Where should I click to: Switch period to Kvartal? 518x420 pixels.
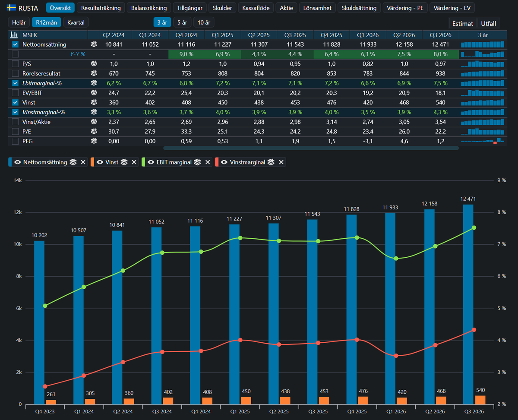tap(76, 22)
